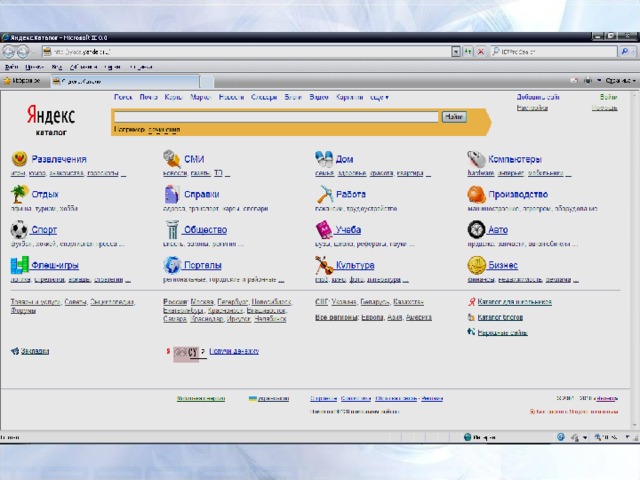Open the Почта link in top navigation

[149, 97]
